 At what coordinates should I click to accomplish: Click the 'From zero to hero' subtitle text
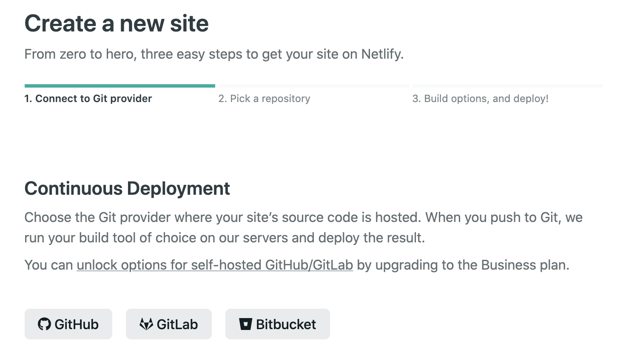coord(214,54)
